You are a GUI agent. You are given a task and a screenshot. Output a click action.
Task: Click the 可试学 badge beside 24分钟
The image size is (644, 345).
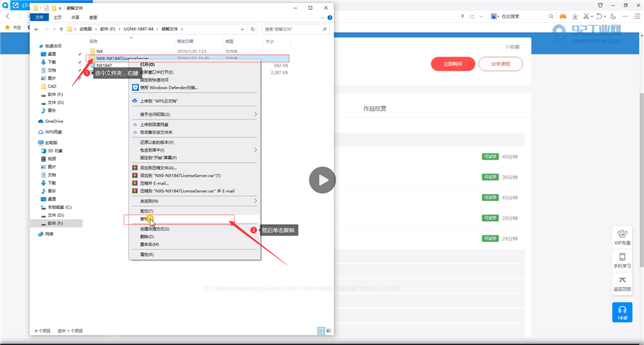pos(490,238)
